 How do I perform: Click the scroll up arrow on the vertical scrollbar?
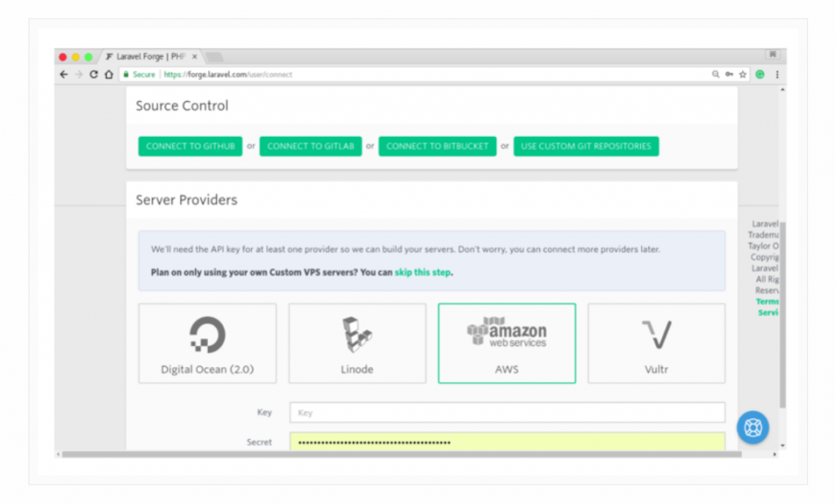[x=782, y=90]
